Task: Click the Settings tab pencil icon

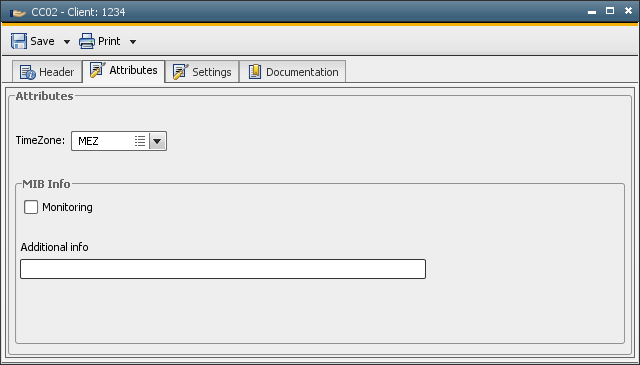Action: click(180, 72)
